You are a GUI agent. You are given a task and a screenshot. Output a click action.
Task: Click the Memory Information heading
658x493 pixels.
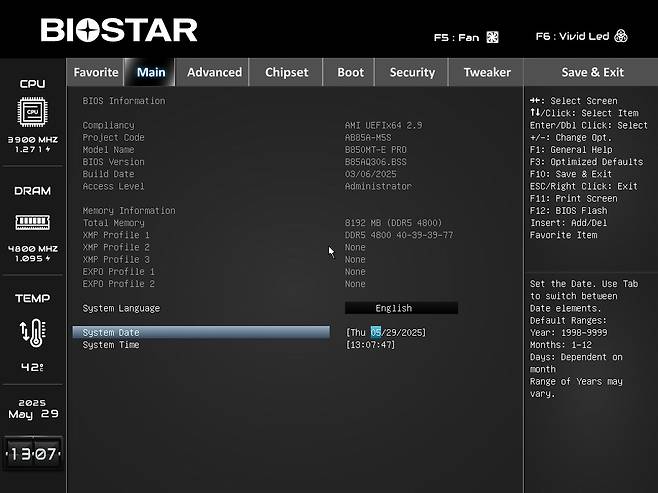point(129,211)
